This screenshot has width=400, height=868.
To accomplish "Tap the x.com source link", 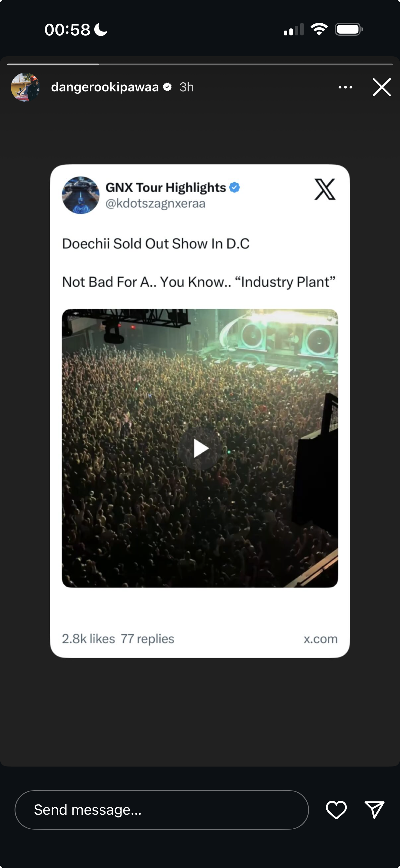I will tap(320, 639).
